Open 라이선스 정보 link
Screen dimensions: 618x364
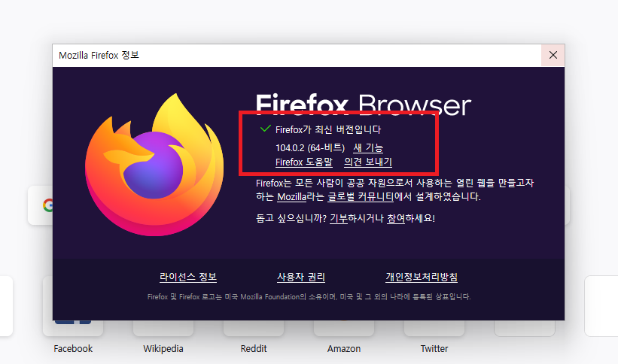[188, 277]
